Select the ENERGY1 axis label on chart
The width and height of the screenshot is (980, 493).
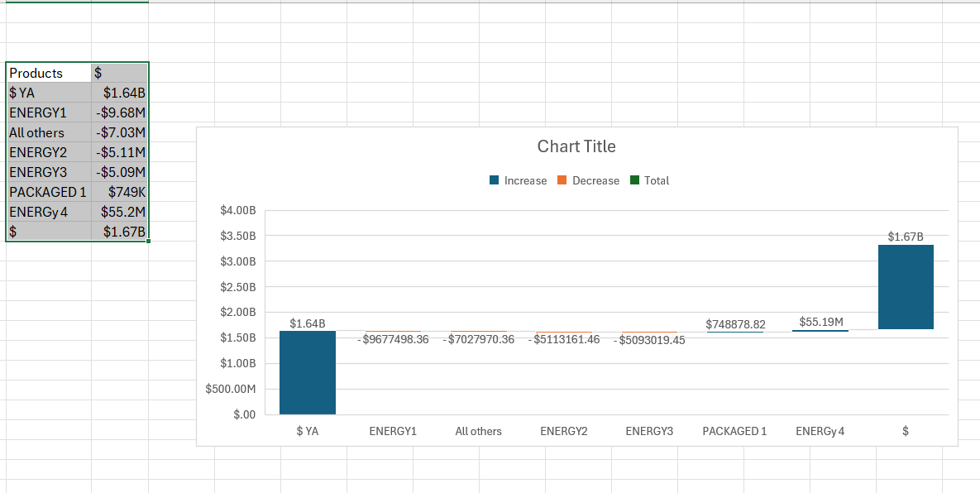tap(393, 431)
